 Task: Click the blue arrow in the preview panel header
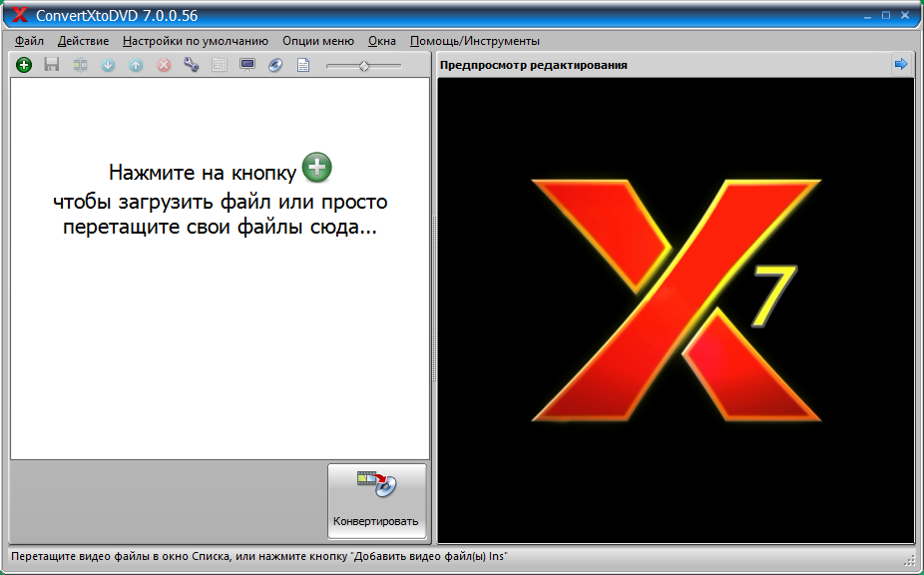900,63
